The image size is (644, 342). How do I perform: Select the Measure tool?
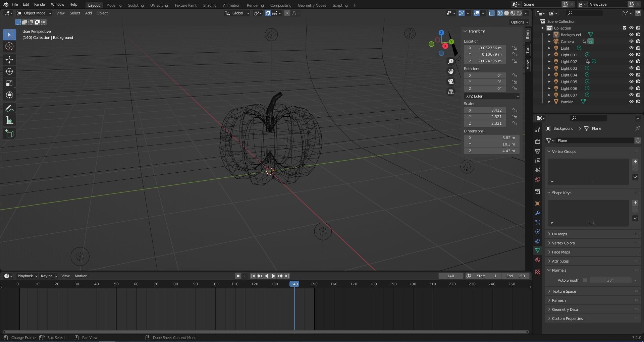coord(9,120)
